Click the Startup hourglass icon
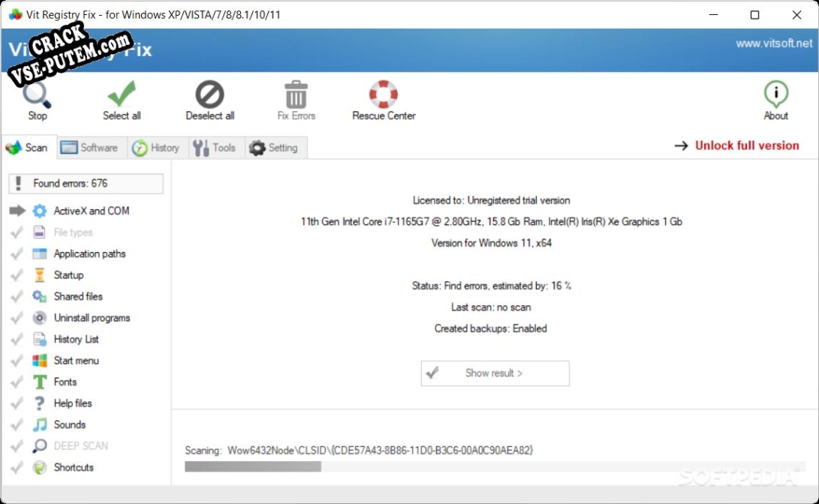The width and height of the screenshot is (819, 504). (38, 274)
